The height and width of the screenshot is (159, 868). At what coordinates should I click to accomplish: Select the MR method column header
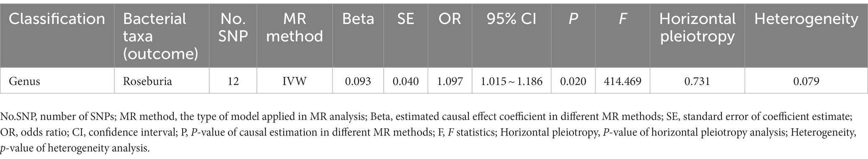[295, 28]
